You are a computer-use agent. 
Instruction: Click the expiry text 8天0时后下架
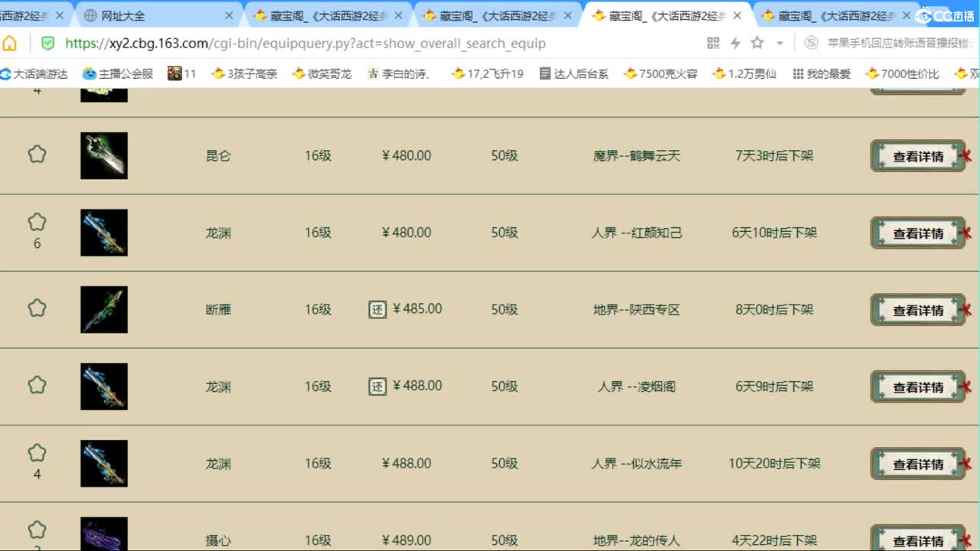[775, 309]
